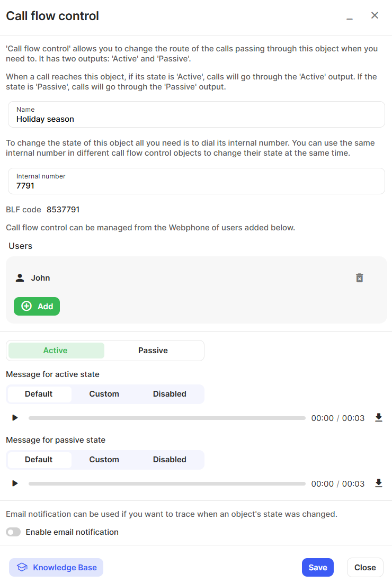The height and width of the screenshot is (583, 392).
Task: Play the passive state message audio
Action: pos(15,483)
